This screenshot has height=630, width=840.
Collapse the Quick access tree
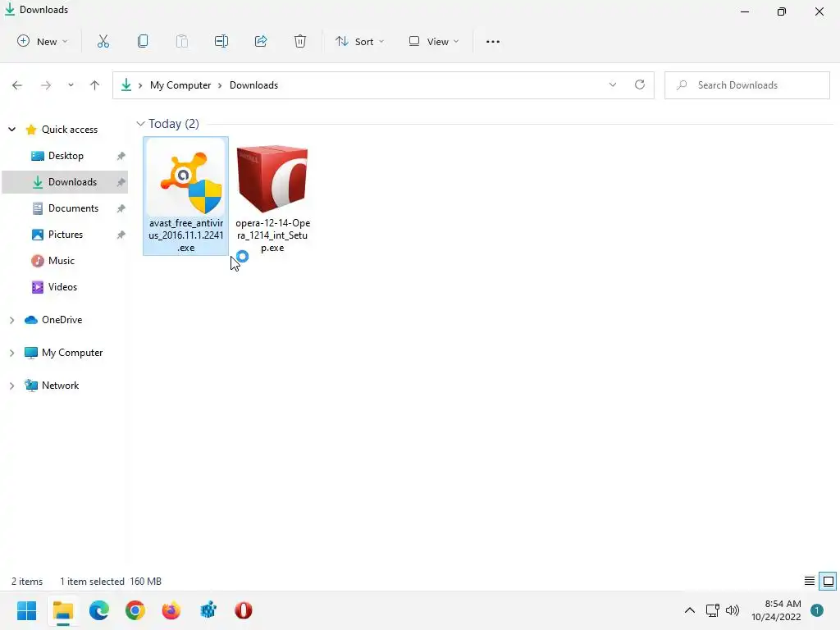tap(11, 129)
